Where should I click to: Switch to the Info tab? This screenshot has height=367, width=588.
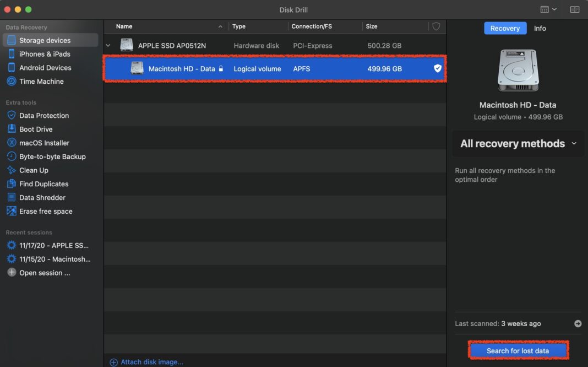(x=540, y=28)
